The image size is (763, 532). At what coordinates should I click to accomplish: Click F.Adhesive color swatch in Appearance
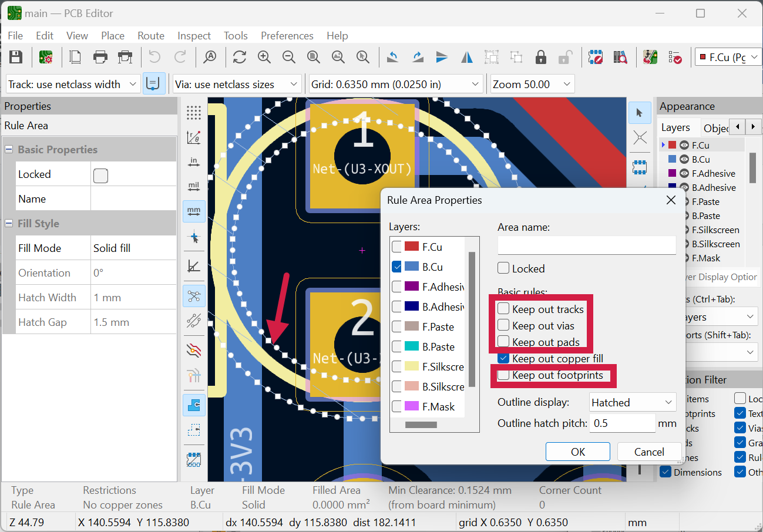point(673,173)
